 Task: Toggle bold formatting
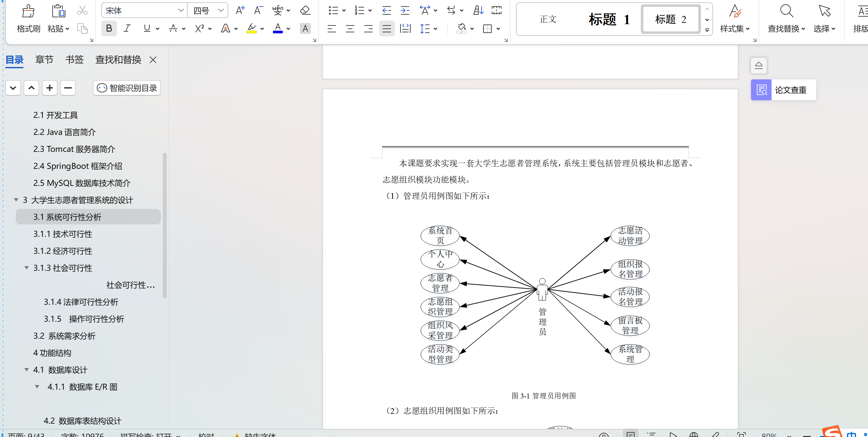click(109, 28)
